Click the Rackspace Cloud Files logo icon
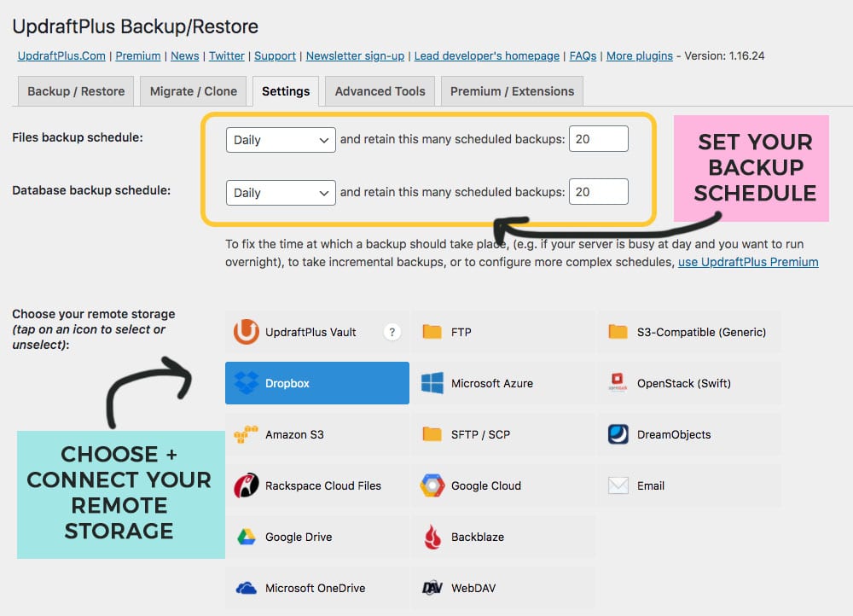853x616 pixels. 246,485
